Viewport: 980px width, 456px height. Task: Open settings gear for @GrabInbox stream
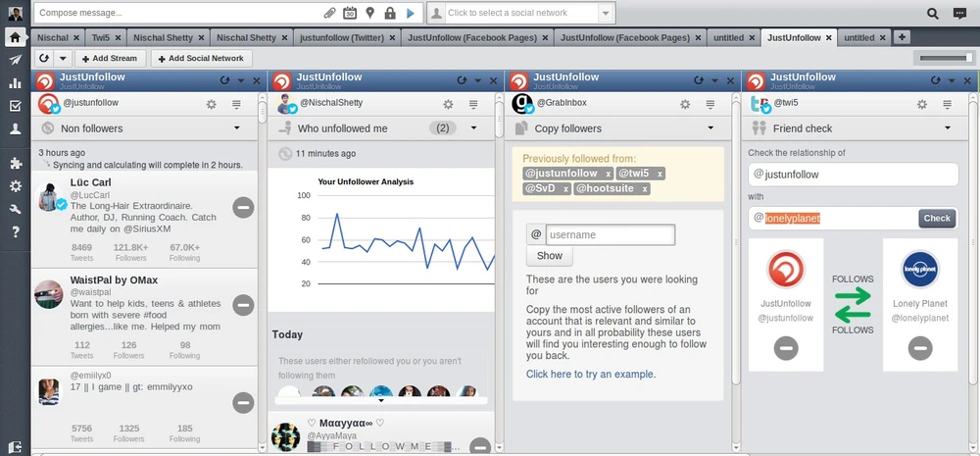click(685, 104)
